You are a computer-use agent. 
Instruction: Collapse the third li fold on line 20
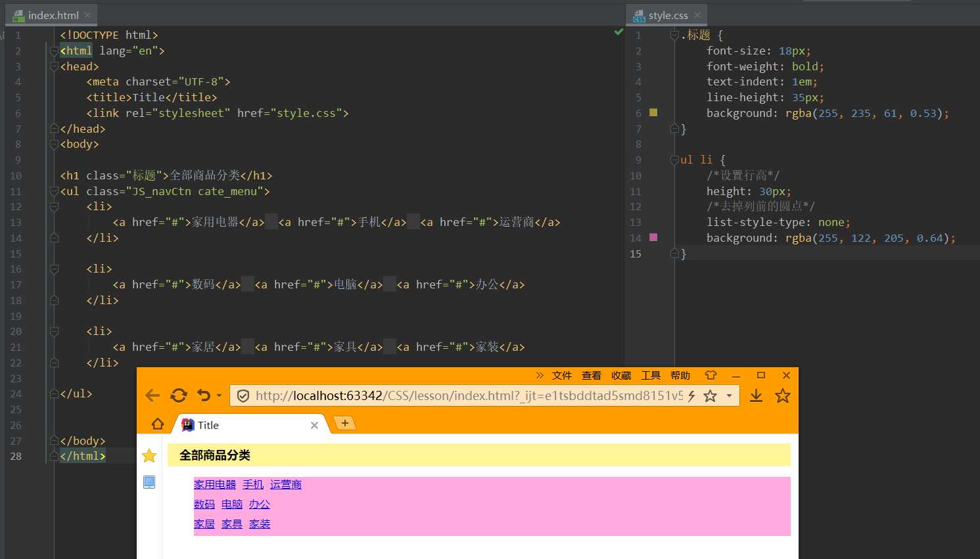tap(55, 331)
